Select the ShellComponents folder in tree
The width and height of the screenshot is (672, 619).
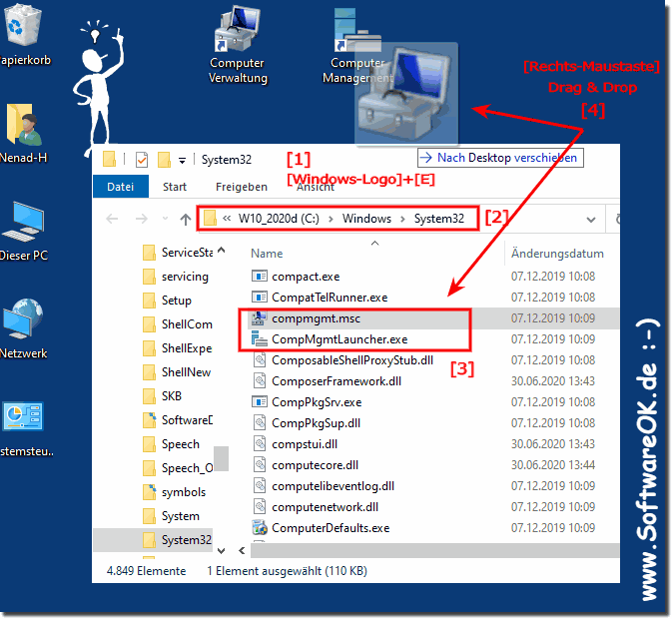pos(178,324)
